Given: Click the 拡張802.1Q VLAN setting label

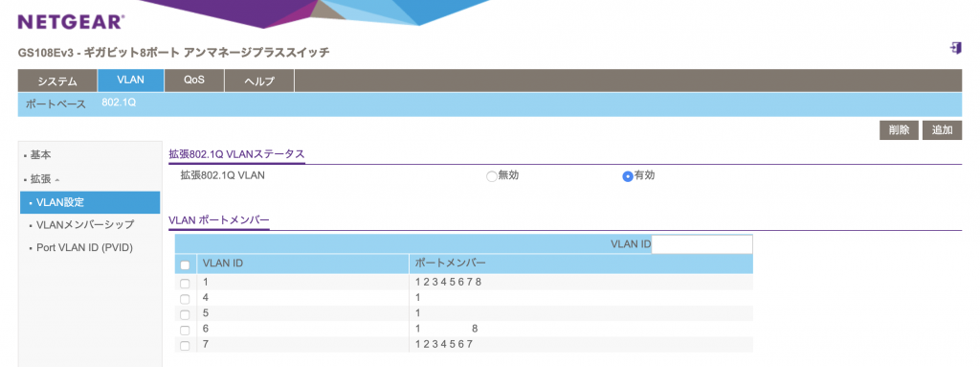Looking at the screenshot, I should 222,175.
